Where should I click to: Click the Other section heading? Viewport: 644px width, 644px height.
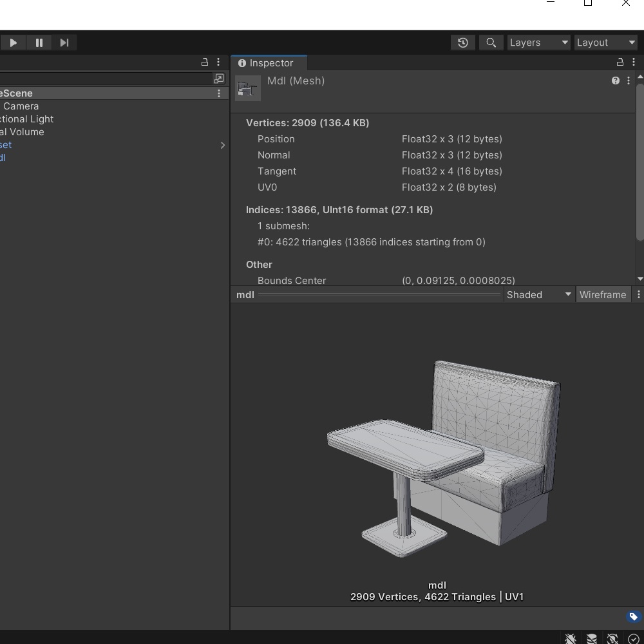point(259,265)
